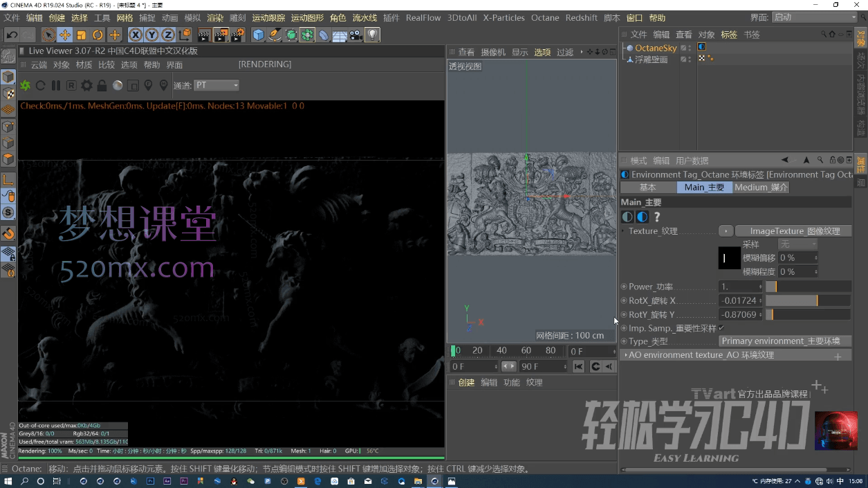The image size is (868, 488).
Task: Click the Undo arrow icon
Action: 12,35
